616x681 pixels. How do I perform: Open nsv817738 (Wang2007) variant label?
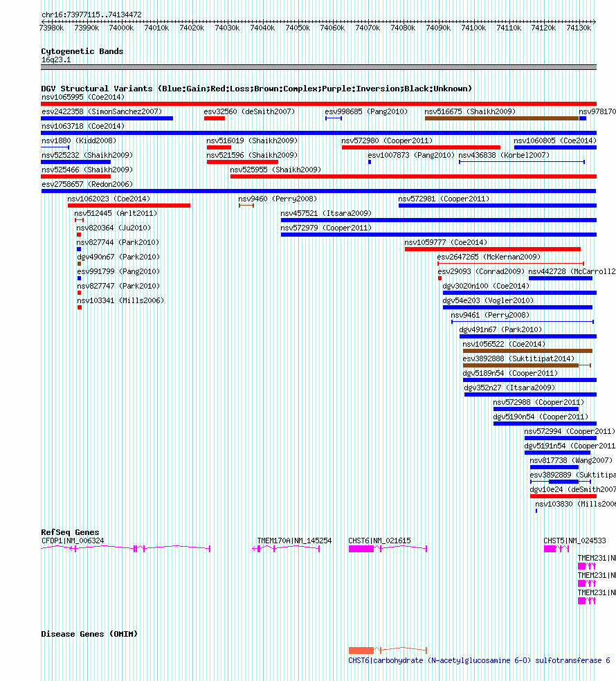(571, 461)
